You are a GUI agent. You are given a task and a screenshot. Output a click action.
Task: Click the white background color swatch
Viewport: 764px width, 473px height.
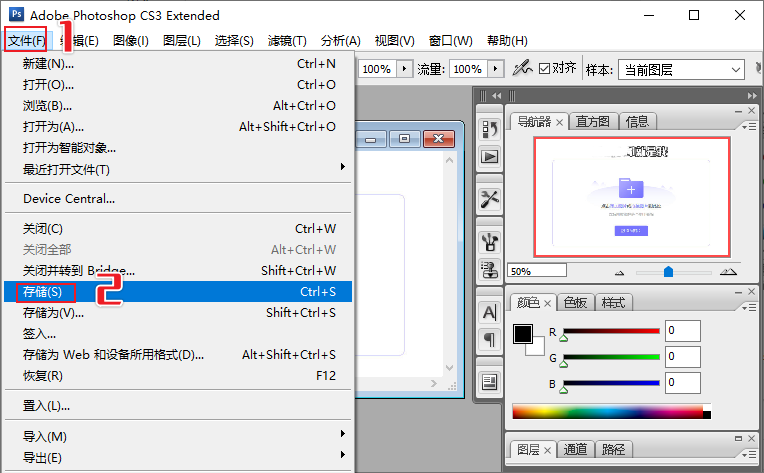coord(537,349)
